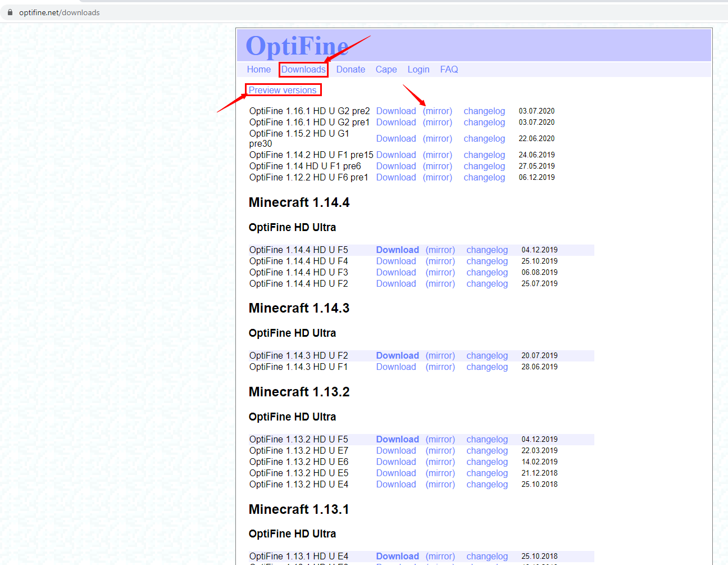Screen dimensions: 728x565
Task: Select the 'Minecraft 1.14.4' heading text
Action: click(x=299, y=202)
